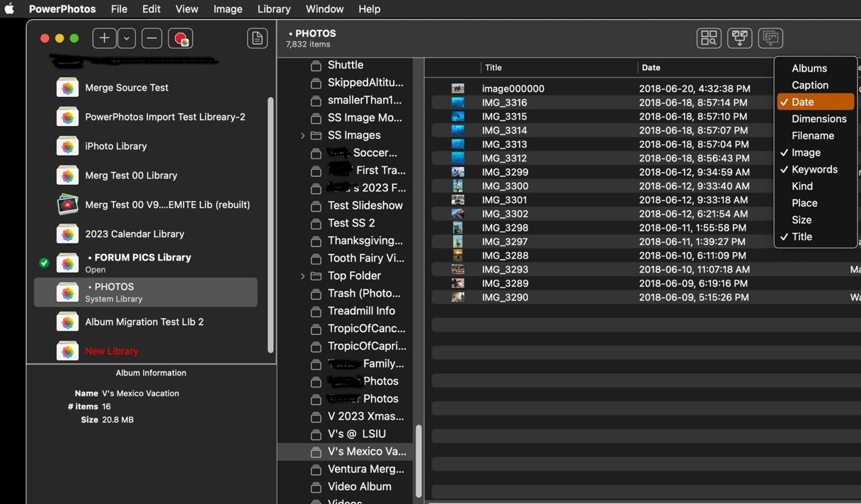Image resolution: width=861 pixels, height=504 pixels.
Task: Open the Library menu
Action: (x=274, y=9)
